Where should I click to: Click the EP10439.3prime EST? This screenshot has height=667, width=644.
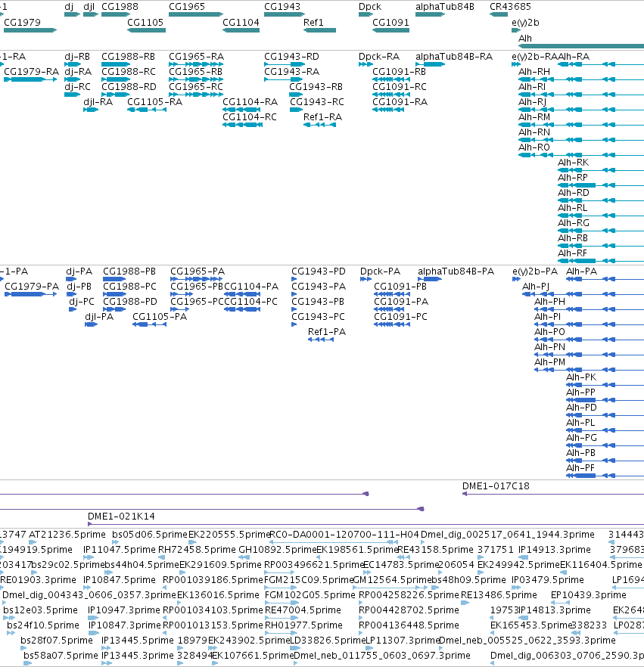click(x=560, y=603)
